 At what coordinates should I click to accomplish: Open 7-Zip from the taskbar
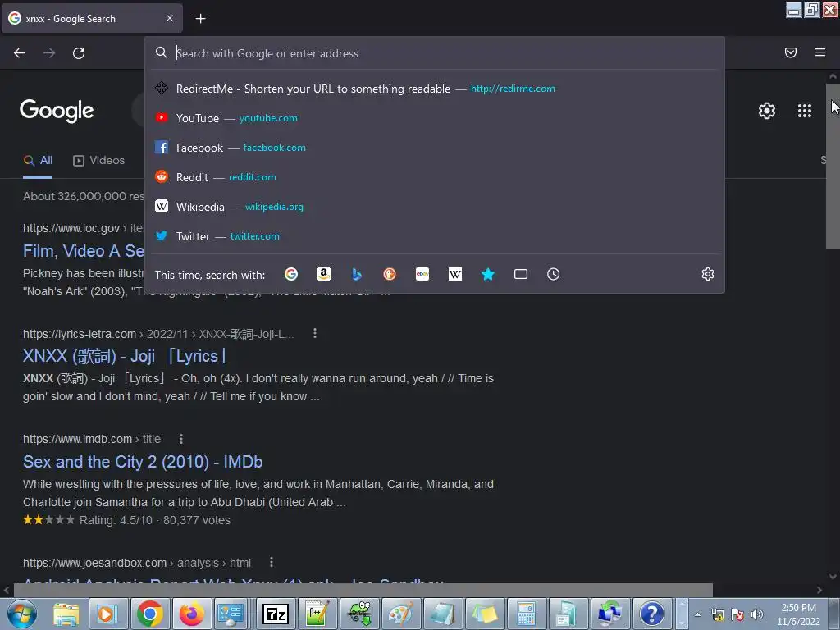(276, 614)
